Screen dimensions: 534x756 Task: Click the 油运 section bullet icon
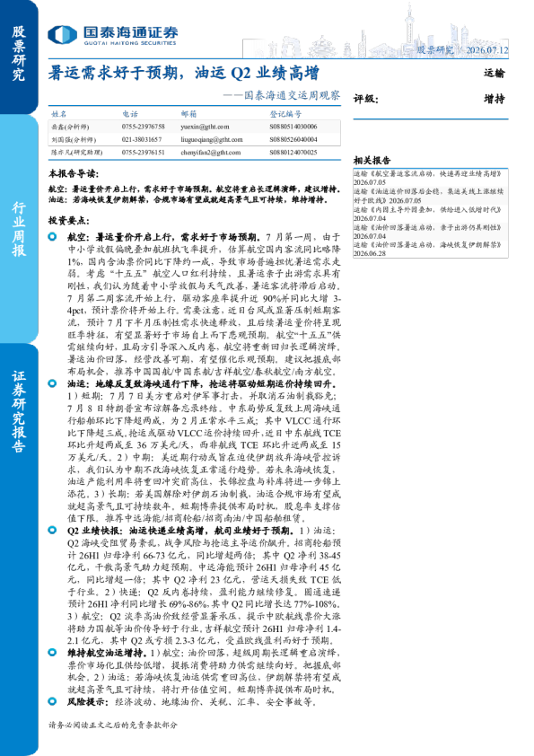point(53,383)
